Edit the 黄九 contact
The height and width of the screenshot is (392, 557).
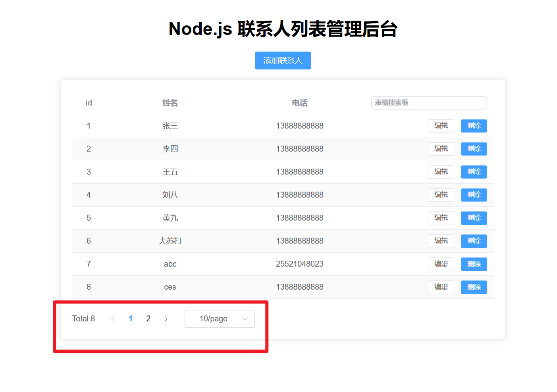click(x=441, y=218)
